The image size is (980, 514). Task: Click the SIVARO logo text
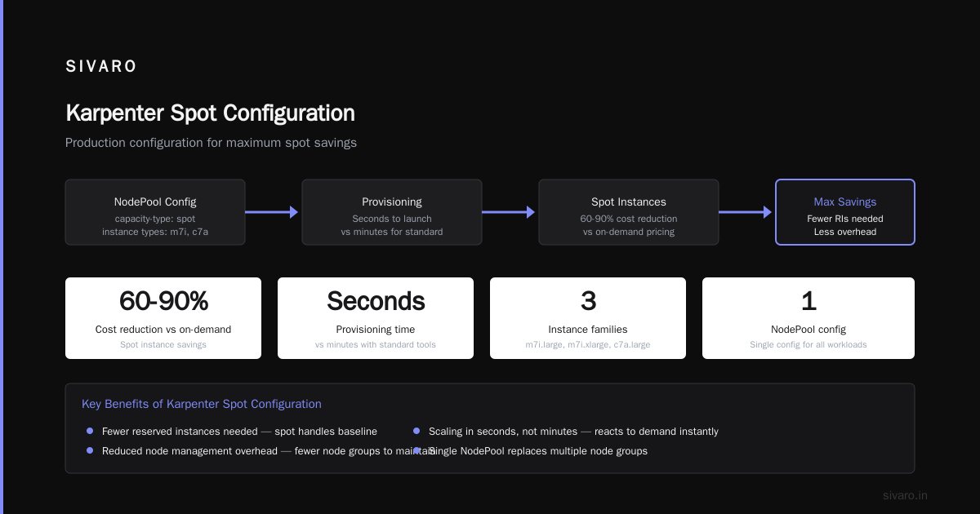pos(101,67)
